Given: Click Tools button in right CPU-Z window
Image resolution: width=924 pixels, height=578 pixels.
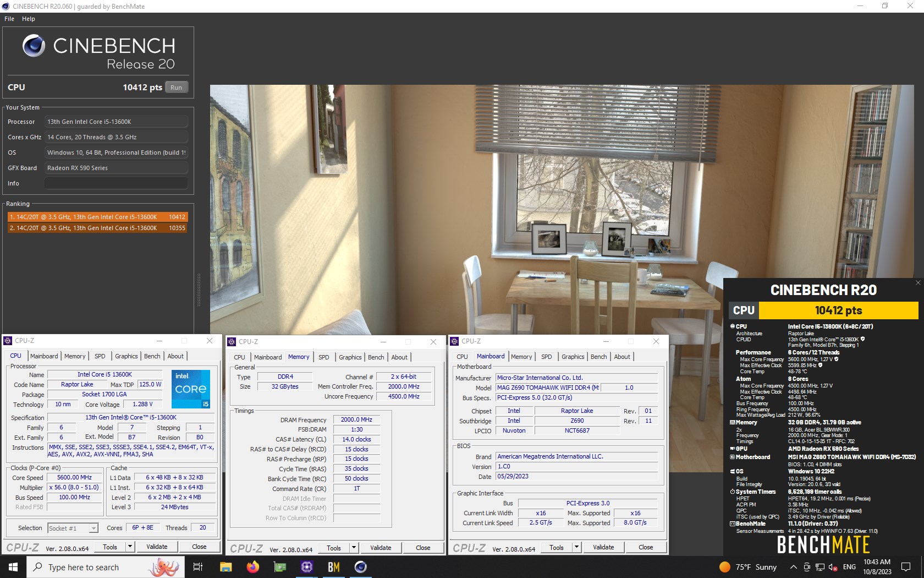Looking at the screenshot, I should click(557, 547).
